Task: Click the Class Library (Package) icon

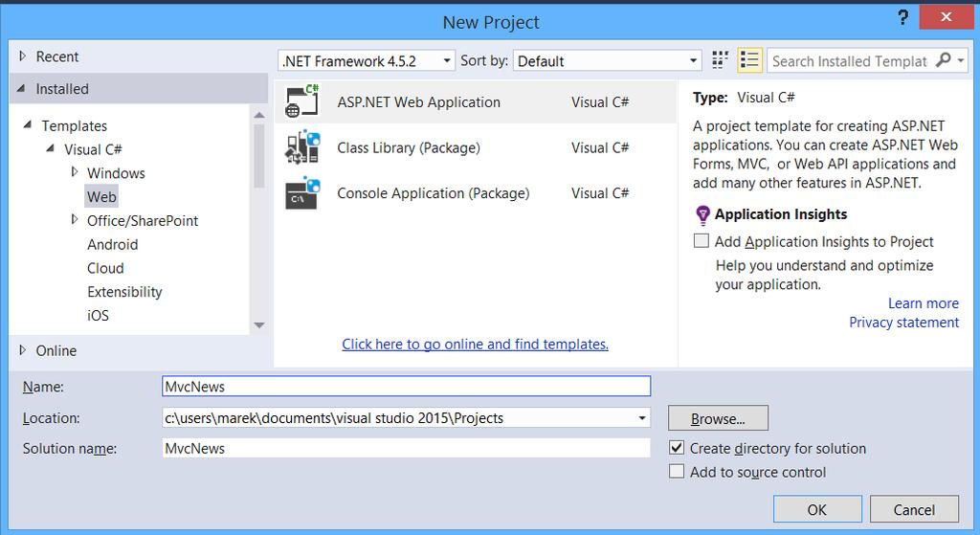Action: (302, 147)
